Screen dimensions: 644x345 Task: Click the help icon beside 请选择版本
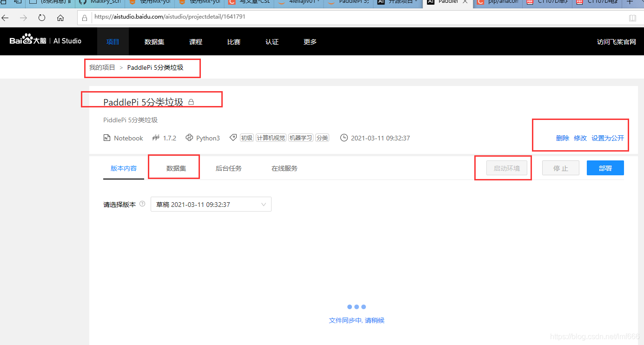point(142,204)
